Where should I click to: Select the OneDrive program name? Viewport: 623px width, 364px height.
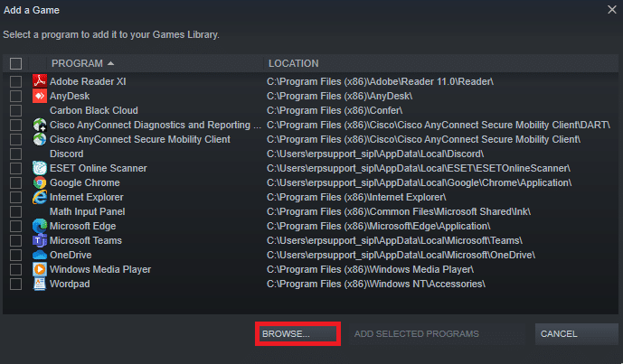click(71, 255)
